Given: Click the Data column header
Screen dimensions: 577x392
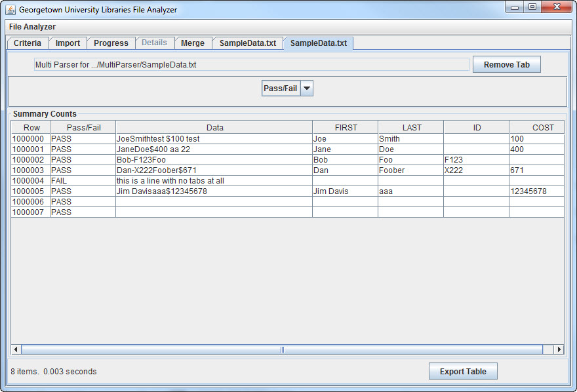Looking at the screenshot, I should click(214, 127).
